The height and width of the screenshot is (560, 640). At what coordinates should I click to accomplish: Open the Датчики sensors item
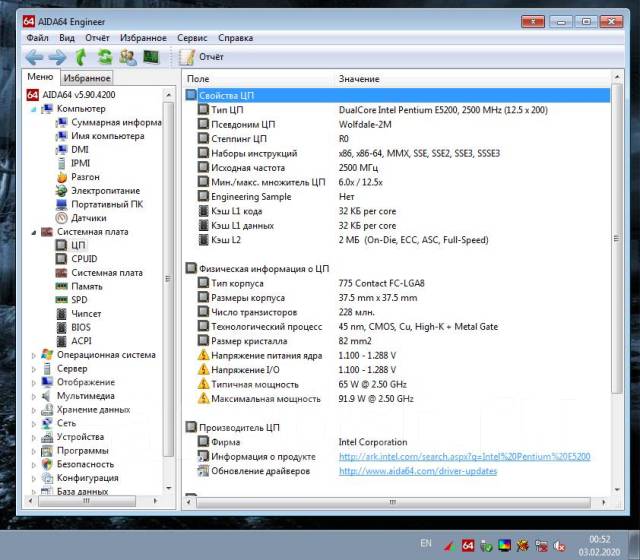(x=88, y=217)
